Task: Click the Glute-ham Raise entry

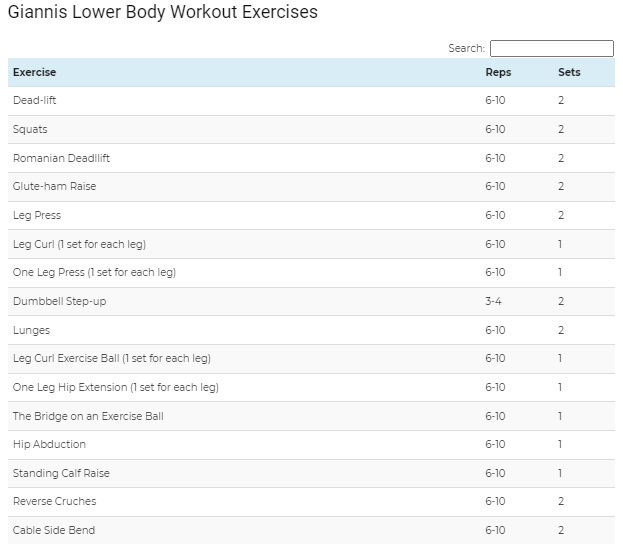Action: (54, 186)
